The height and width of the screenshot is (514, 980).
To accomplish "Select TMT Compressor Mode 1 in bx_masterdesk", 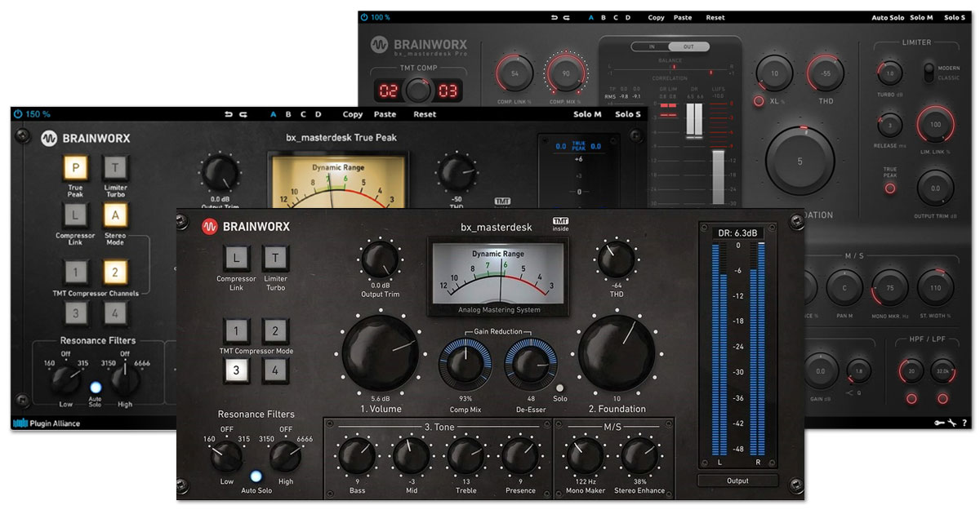I will click(x=236, y=330).
